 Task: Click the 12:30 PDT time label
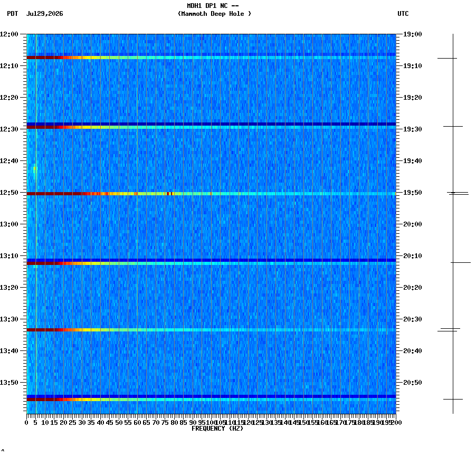(9, 129)
